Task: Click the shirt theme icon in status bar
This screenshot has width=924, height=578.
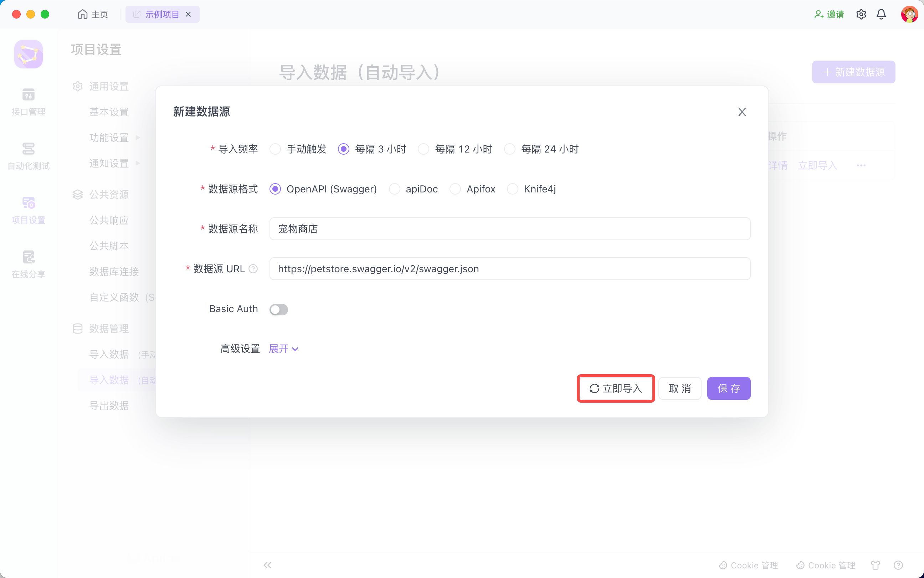Action: coord(876,565)
